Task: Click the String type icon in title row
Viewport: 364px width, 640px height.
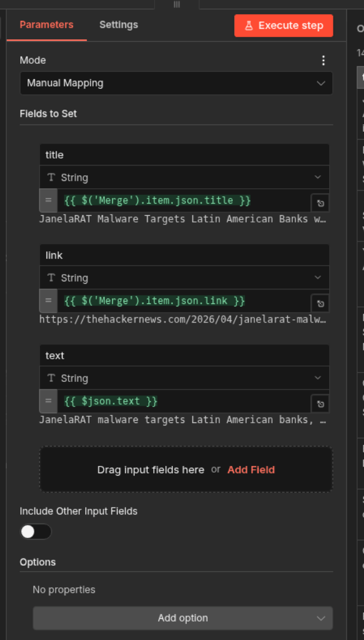Action: [51, 178]
